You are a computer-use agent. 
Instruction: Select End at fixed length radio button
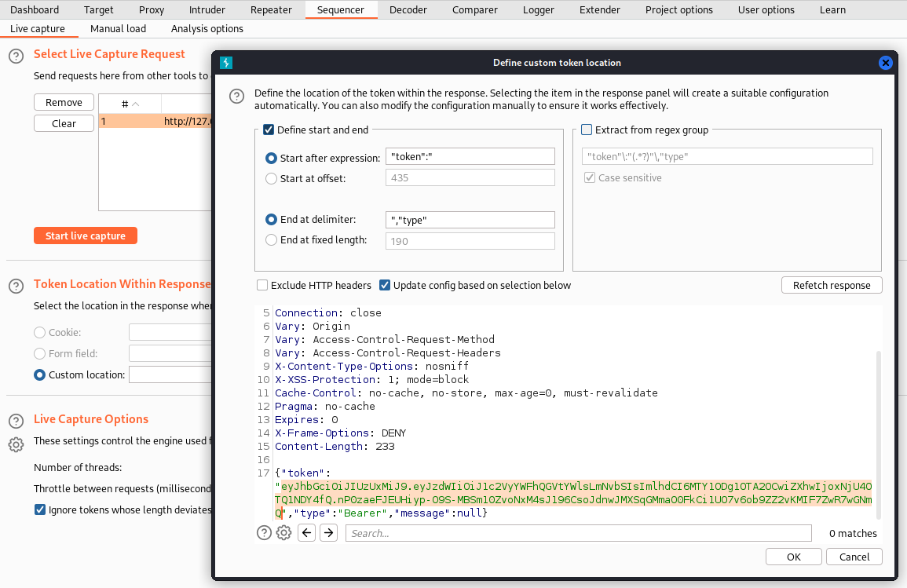tap(272, 240)
